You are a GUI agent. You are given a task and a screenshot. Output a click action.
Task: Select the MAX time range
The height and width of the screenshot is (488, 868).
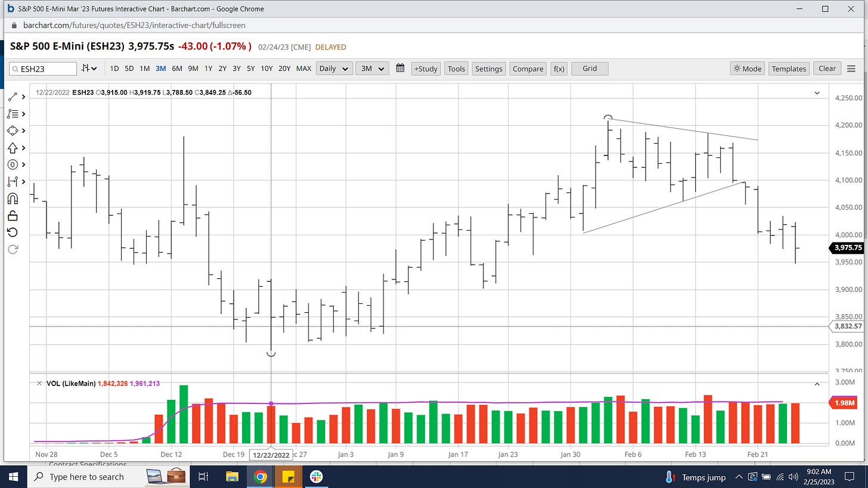304,69
